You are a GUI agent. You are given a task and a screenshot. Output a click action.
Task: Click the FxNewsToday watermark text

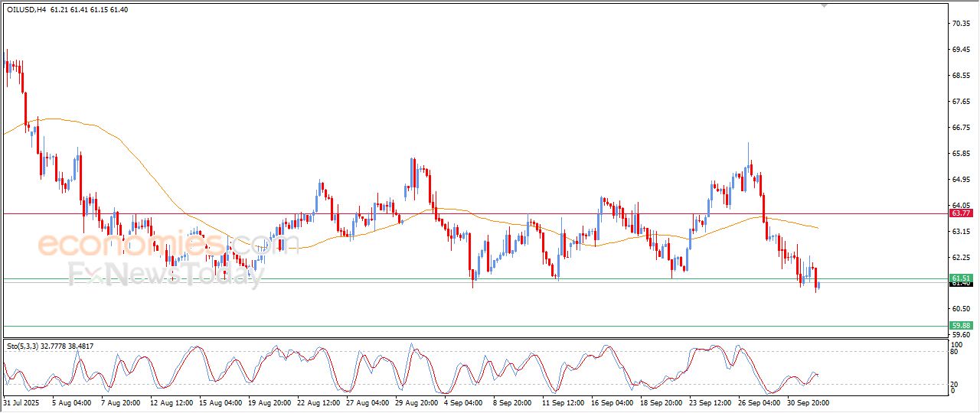pos(165,273)
